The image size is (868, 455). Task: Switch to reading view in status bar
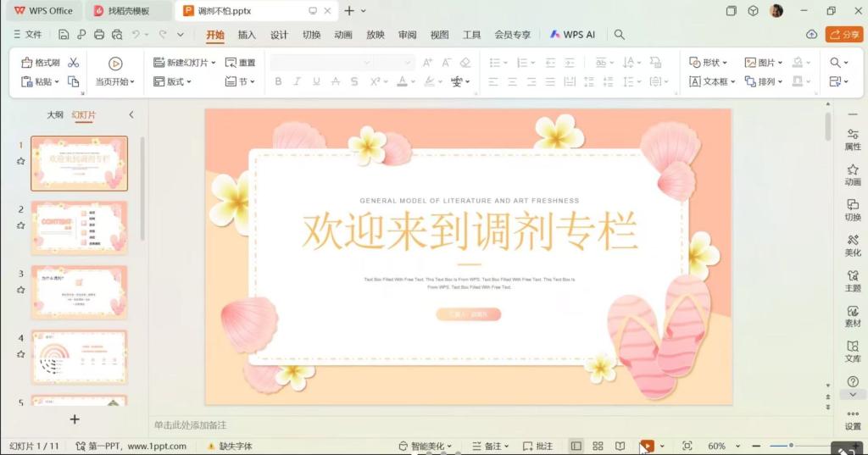620,446
